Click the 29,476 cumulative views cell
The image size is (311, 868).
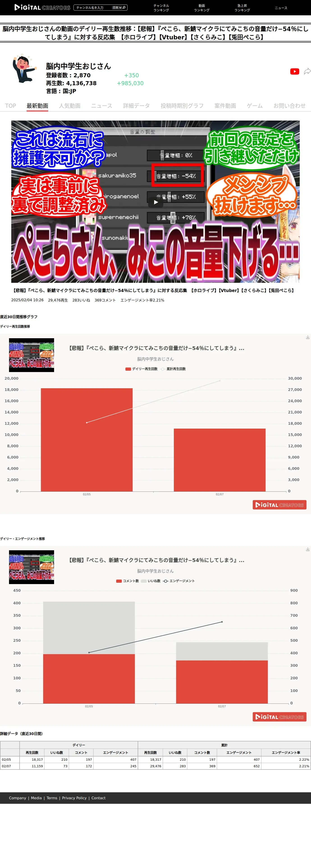pos(151,766)
